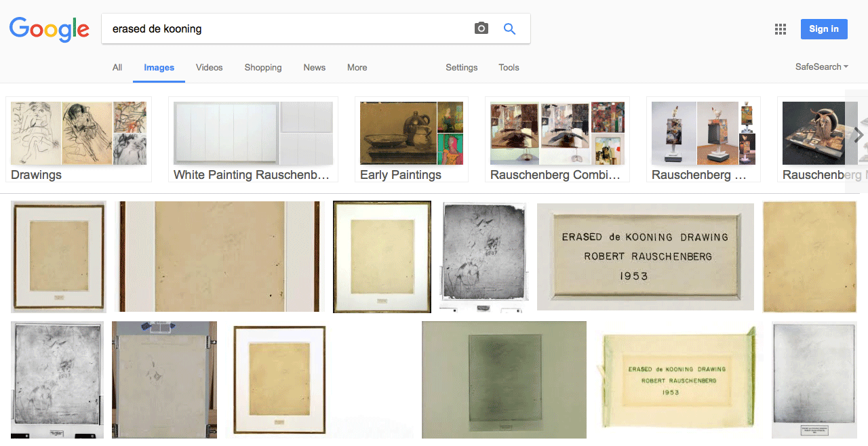Switch to the All tab
Screen dimensions: 868x446
117,67
